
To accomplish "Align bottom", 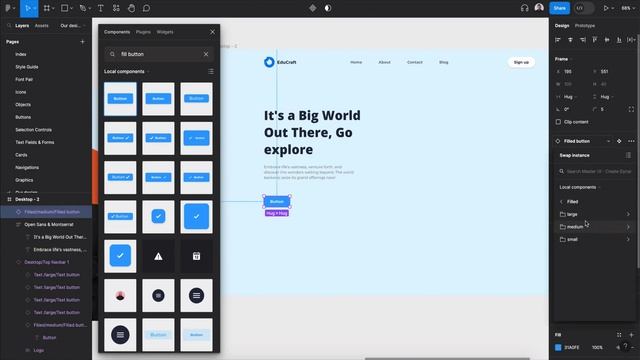I will pyautogui.click(x=619, y=40).
